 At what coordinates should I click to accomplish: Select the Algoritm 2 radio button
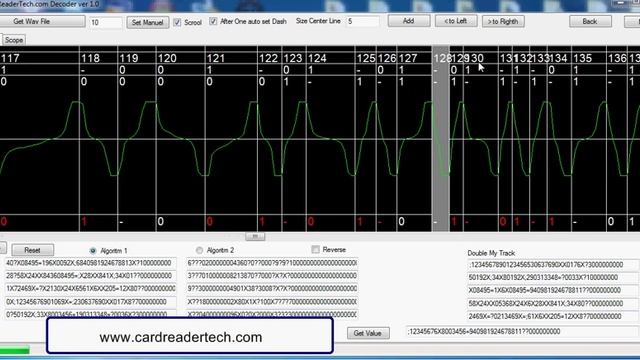coord(199,250)
